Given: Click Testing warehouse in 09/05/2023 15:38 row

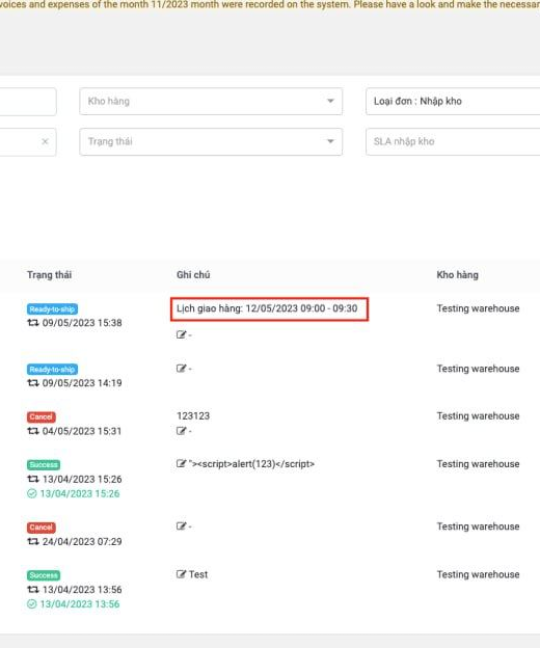Looking at the screenshot, I should pyautogui.click(x=478, y=309).
